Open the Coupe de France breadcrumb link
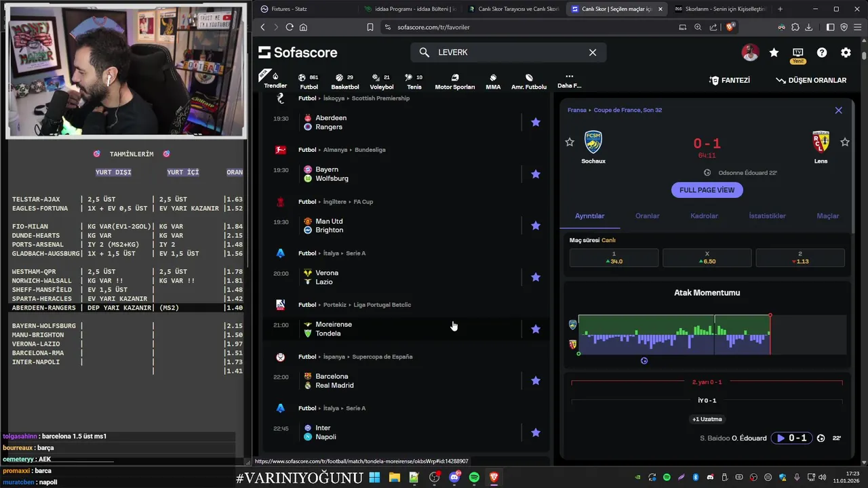 (x=629, y=110)
